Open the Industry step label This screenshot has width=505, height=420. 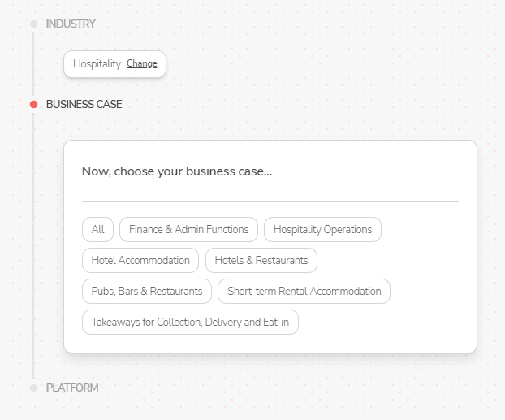[71, 24]
